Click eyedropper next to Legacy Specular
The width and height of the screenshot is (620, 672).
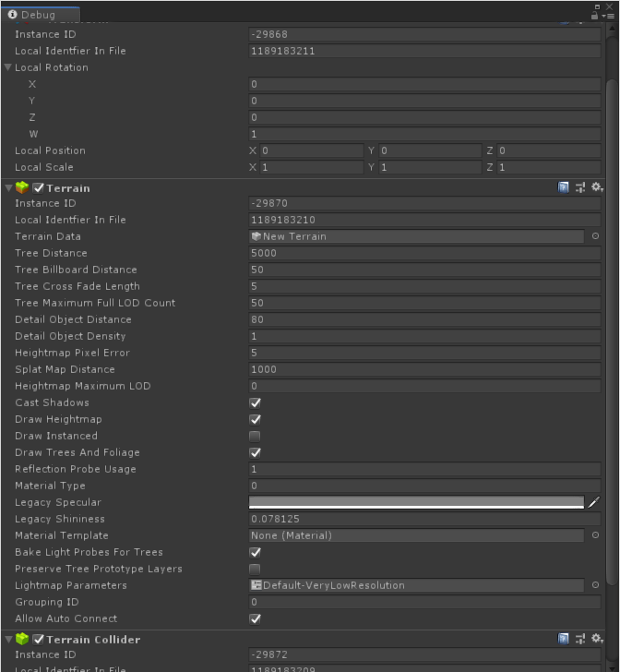click(594, 502)
